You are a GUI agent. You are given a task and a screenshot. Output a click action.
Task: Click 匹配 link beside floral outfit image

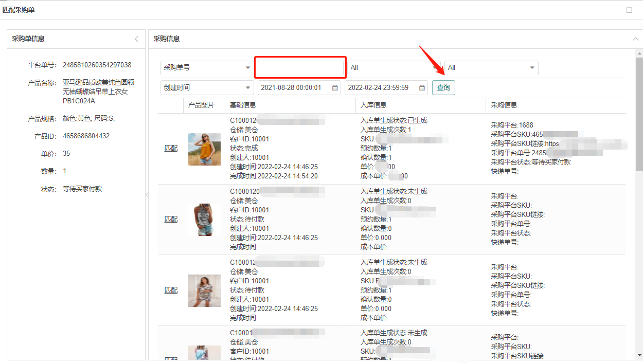171,290
